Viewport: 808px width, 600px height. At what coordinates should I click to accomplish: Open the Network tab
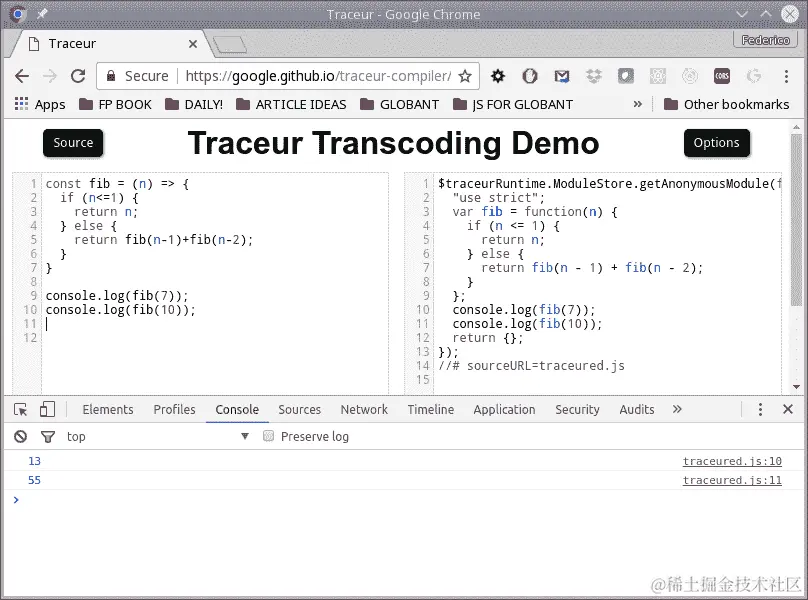(364, 409)
